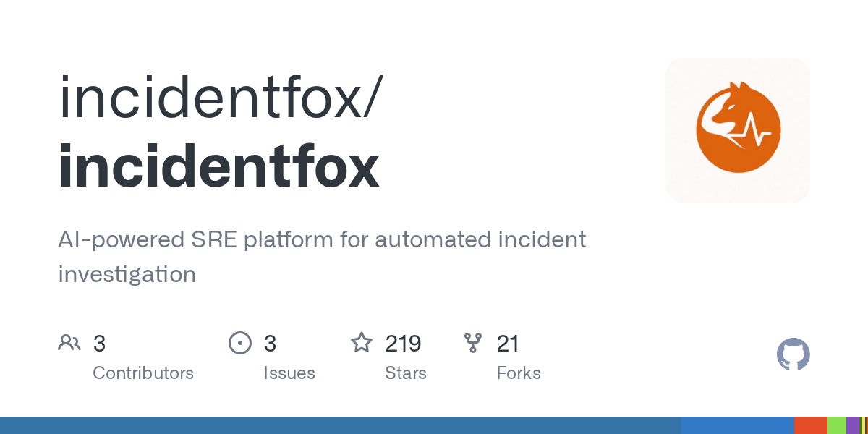868x434 pixels.
Task: Click the "Contributors" label
Action: click(143, 373)
